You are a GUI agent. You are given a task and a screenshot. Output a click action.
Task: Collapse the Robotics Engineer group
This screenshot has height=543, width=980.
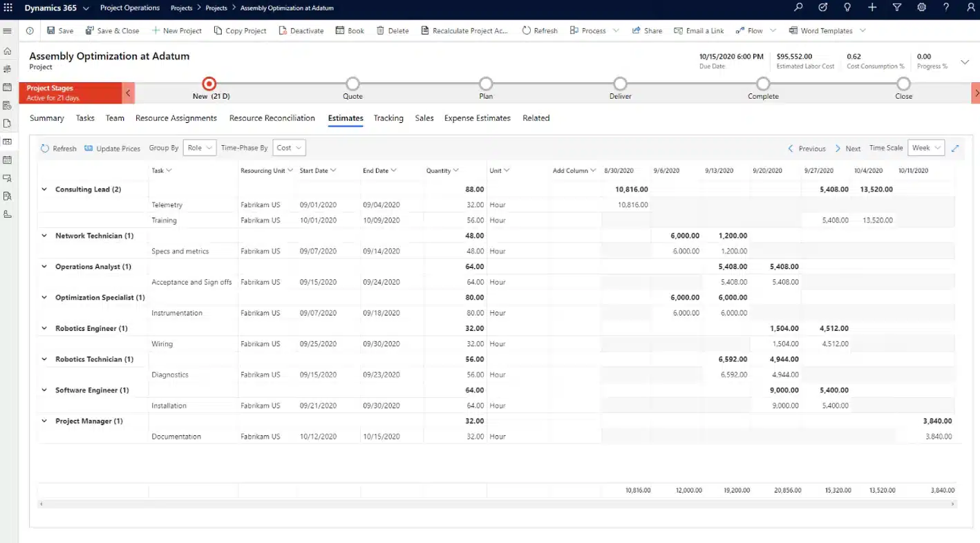coord(44,328)
